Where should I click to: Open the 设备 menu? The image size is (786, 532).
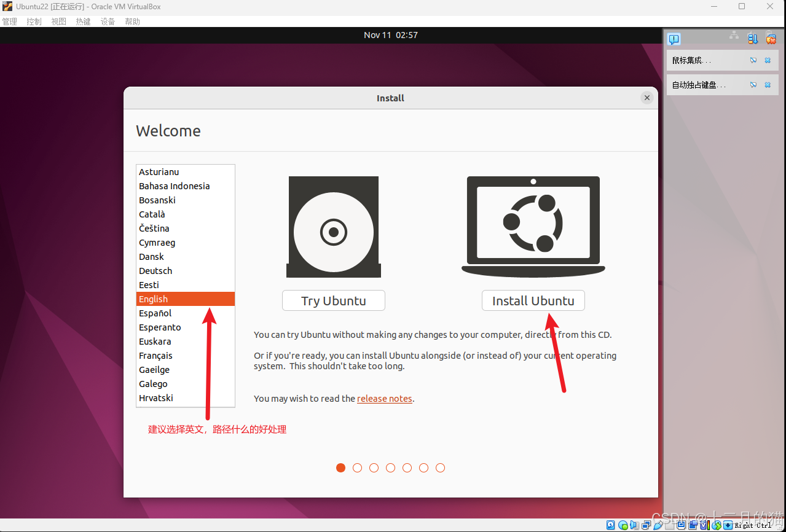coord(108,22)
